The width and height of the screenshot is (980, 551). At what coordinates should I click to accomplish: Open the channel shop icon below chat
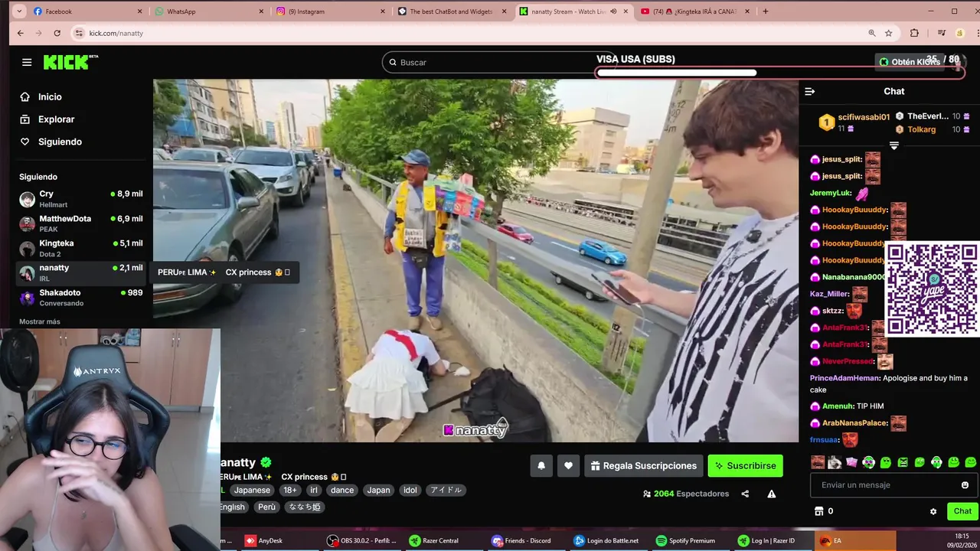point(818,511)
